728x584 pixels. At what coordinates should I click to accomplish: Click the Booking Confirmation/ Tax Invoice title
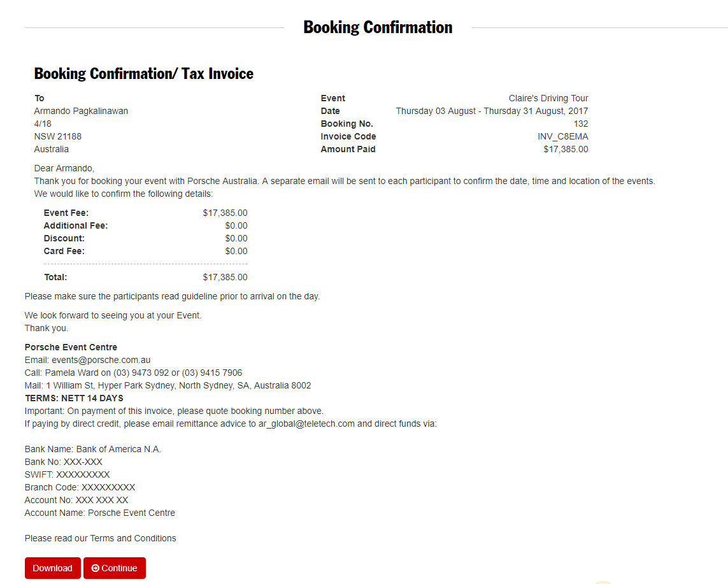[143, 74]
